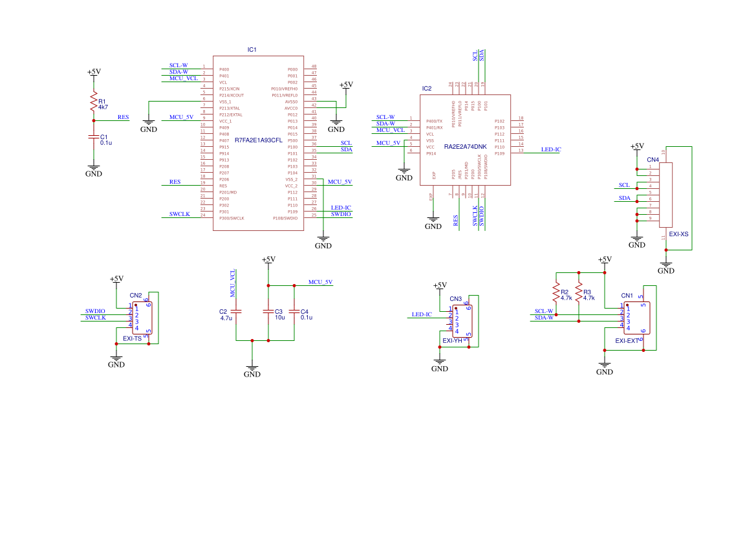The width and height of the screenshot is (756, 535).
Task: Select MCU_VCL net label at IC1 pin 3
Action: [x=184, y=79]
